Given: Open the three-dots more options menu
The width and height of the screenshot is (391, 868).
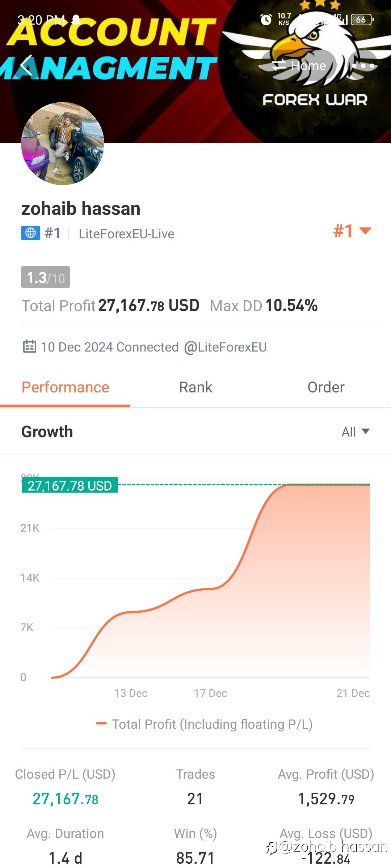Looking at the screenshot, I should point(363,66).
